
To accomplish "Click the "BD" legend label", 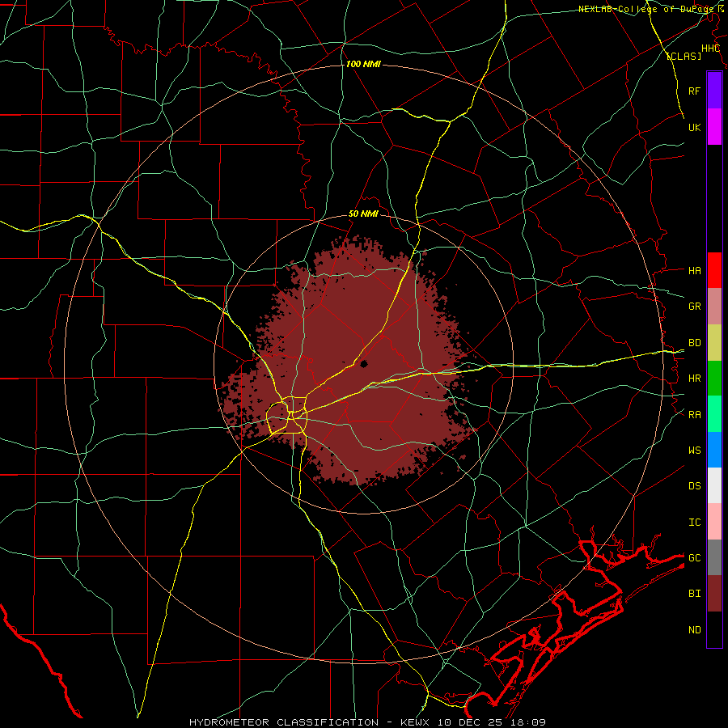I will coord(695,343).
